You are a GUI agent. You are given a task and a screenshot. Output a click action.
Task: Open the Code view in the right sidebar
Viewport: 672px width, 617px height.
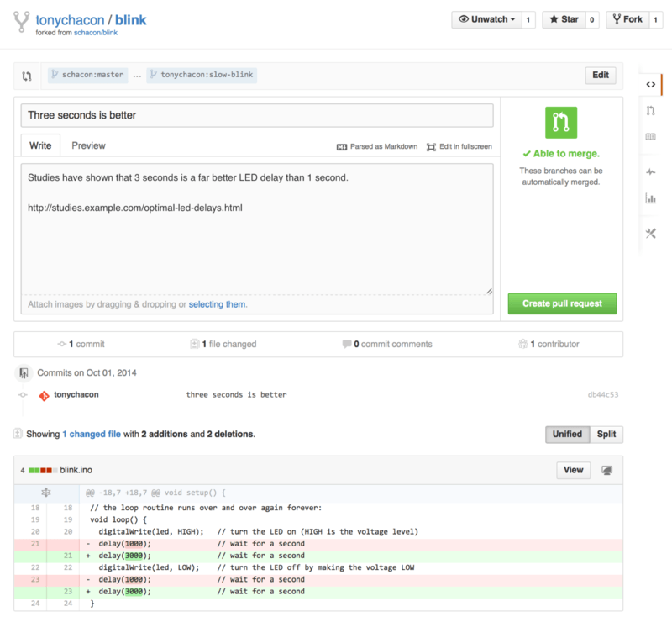click(651, 84)
